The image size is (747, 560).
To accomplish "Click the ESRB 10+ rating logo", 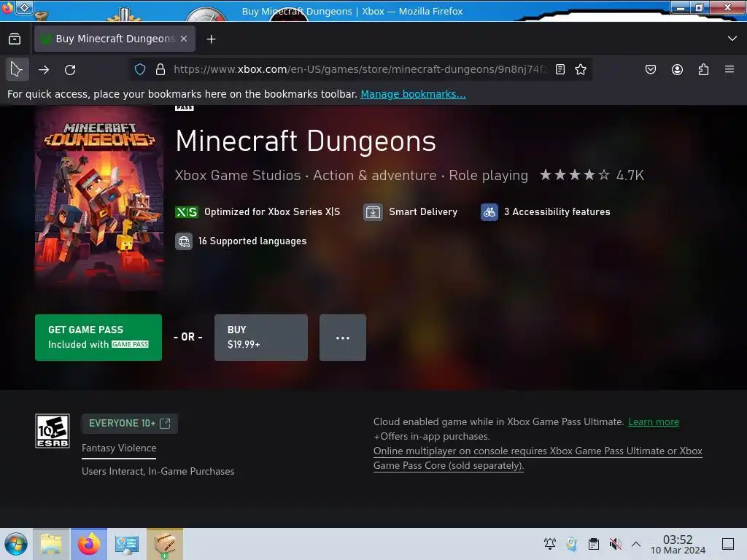I will (53, 431).
